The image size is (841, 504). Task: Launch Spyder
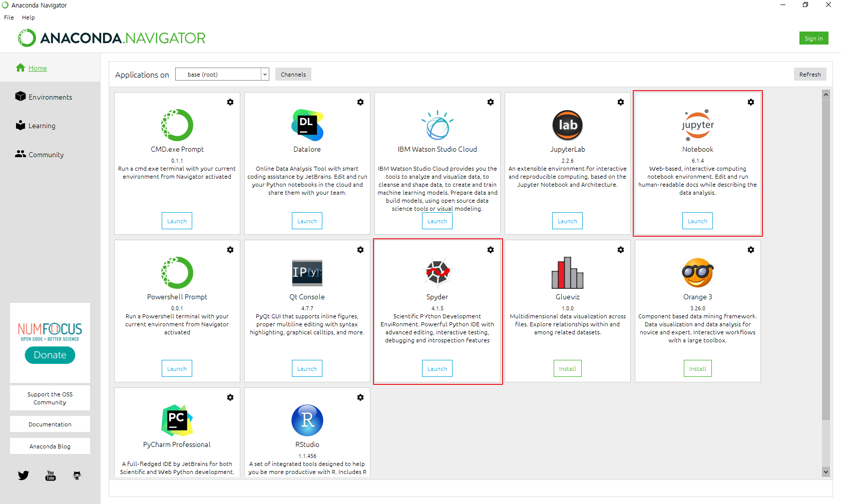pos(438,368)
